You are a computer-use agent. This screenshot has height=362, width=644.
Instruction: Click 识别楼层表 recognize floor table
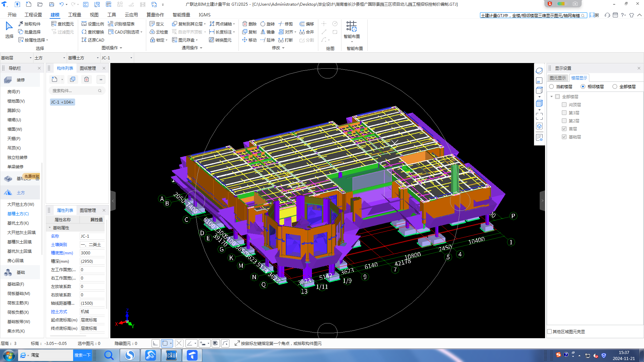[121, 24]
